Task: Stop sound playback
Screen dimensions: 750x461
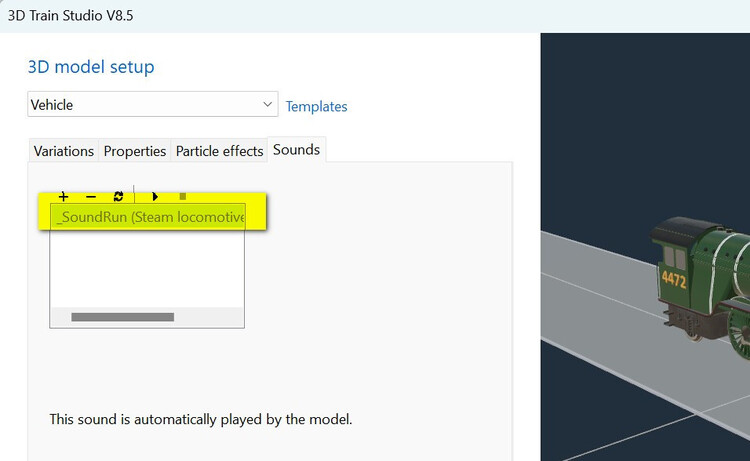Action: (183, 196)
